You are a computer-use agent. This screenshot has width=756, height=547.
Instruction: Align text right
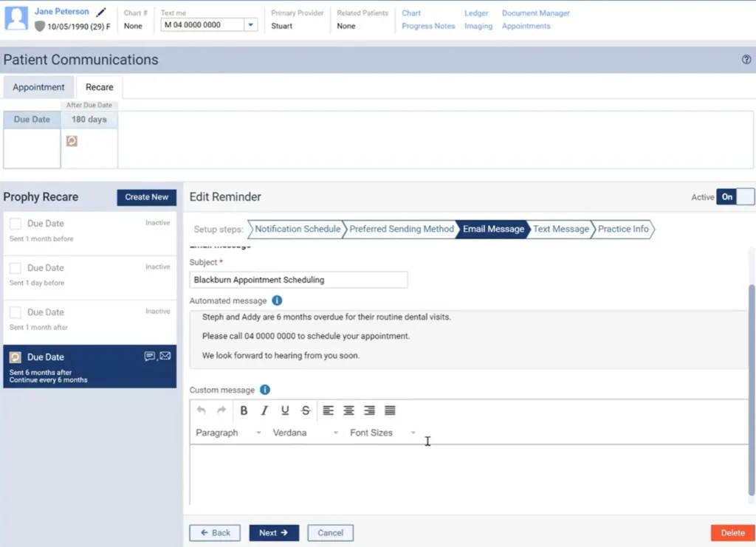(369, 410)
